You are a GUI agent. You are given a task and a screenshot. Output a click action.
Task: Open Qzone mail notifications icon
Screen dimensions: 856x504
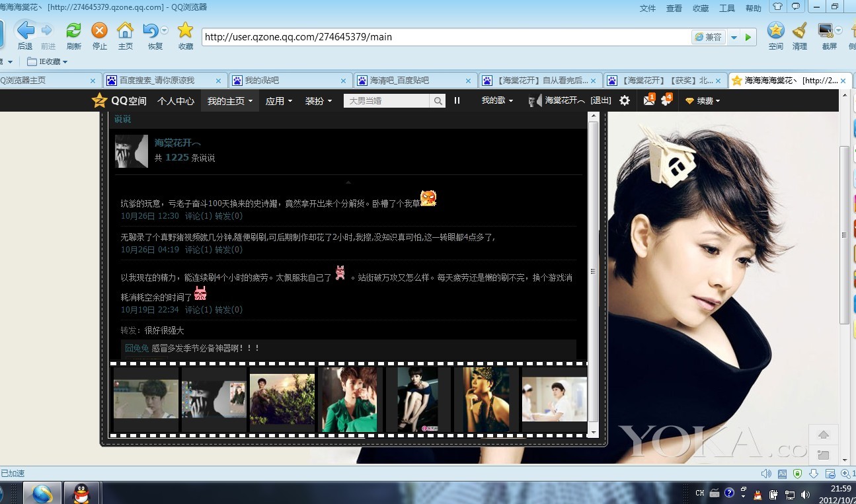648,100
